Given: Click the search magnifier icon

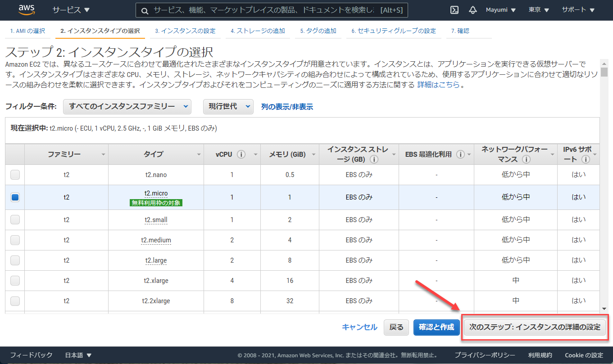Looking at the screenshot, I should pos(145,10).
